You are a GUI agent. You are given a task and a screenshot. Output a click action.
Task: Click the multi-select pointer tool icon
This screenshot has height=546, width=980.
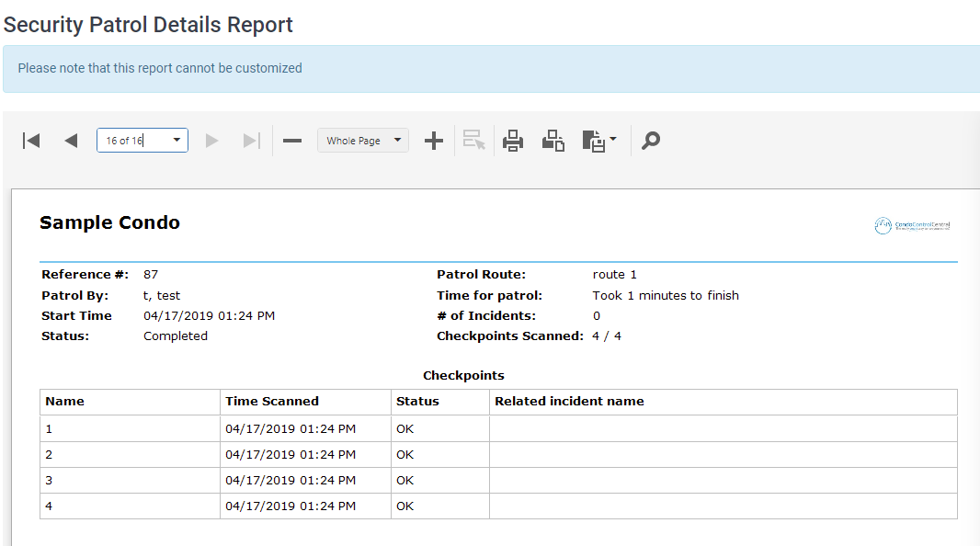click(473, 141)
